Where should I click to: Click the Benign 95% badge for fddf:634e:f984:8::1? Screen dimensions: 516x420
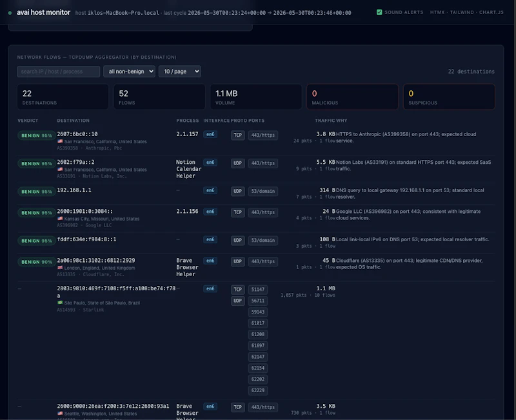(x=37, y=241)
